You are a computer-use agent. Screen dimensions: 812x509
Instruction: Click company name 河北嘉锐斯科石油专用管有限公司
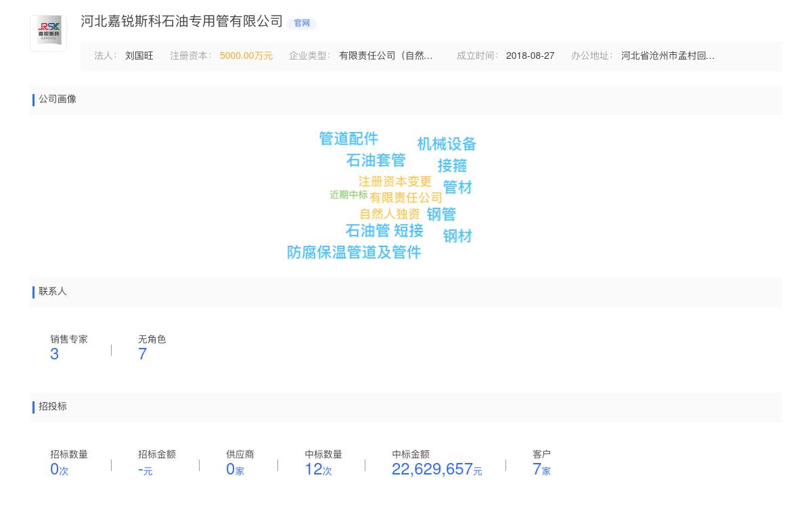coord(181,22)
